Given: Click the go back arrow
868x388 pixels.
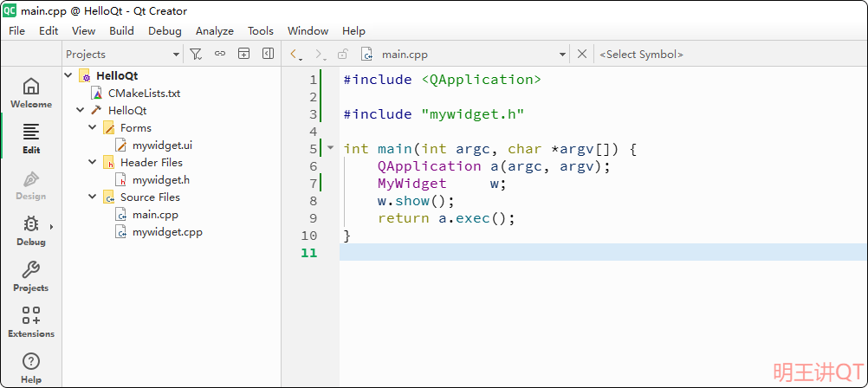Looking at the screenshot, I should pos(295,54).
